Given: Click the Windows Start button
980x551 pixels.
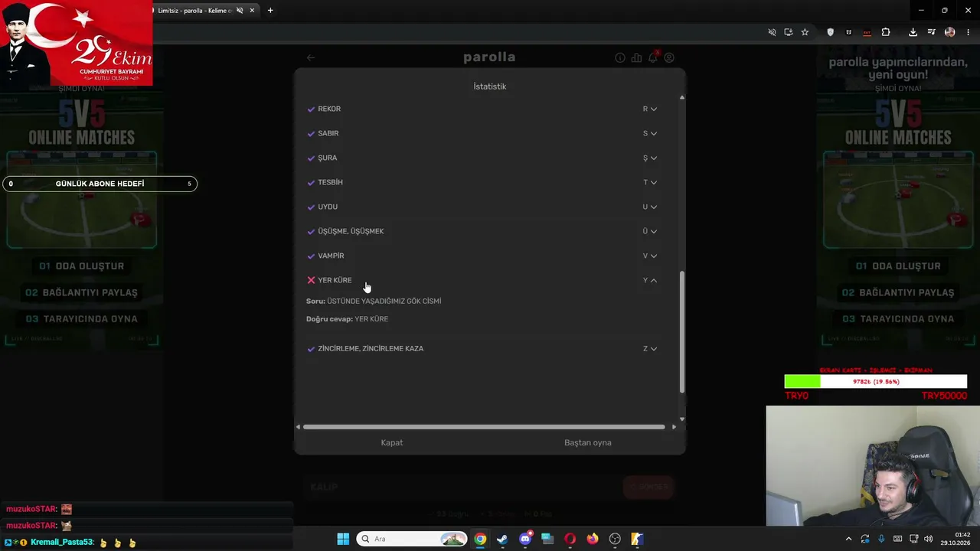Looking at the screenshot, I should tap(343, 539).
